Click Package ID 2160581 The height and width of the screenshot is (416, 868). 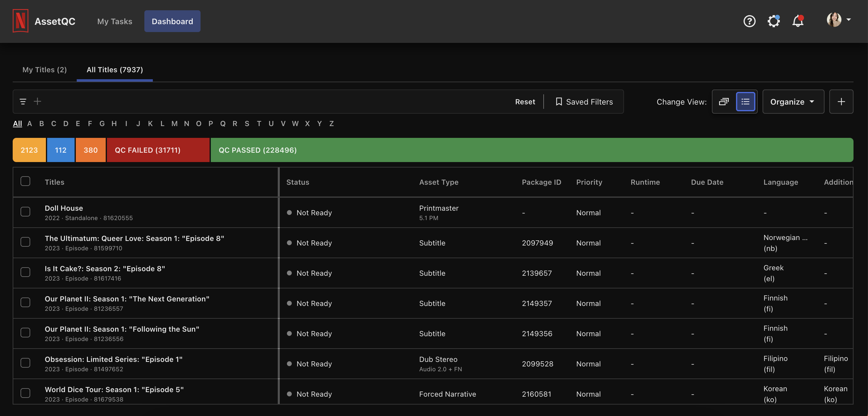tap(536, 394)
